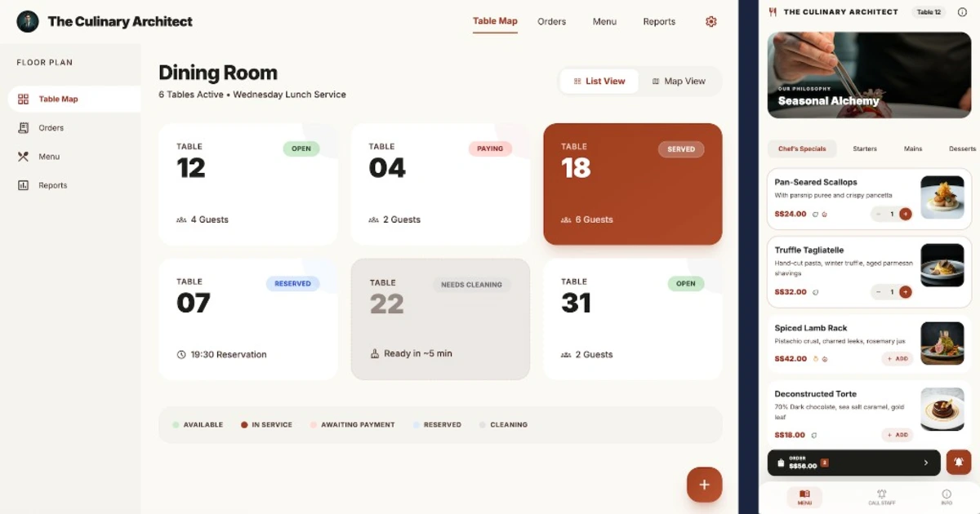980x514 pixels.
Task: Decrease Truffle Tagliatelle quantity with minus
Action: click(879, 292)
